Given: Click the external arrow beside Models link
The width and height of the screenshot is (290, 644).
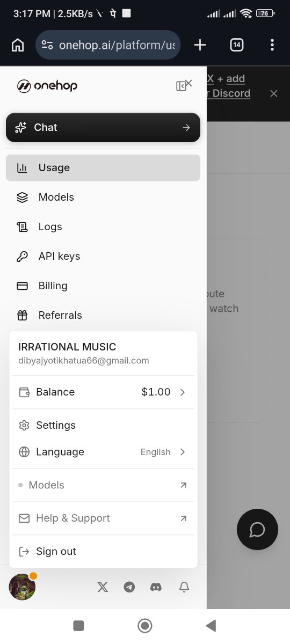Looking at the screenshot, I should pyautogui.click(x=183, y=485).
